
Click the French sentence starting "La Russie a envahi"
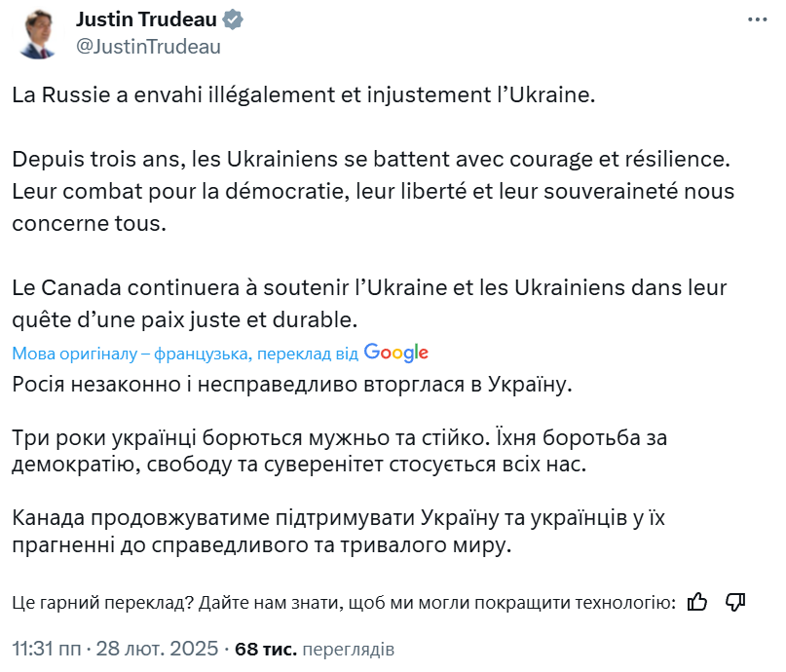point(303,95)
